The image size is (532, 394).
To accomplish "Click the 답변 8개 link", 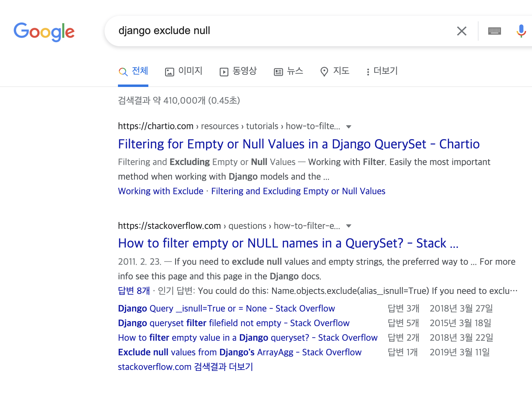I will click(134, 291).
